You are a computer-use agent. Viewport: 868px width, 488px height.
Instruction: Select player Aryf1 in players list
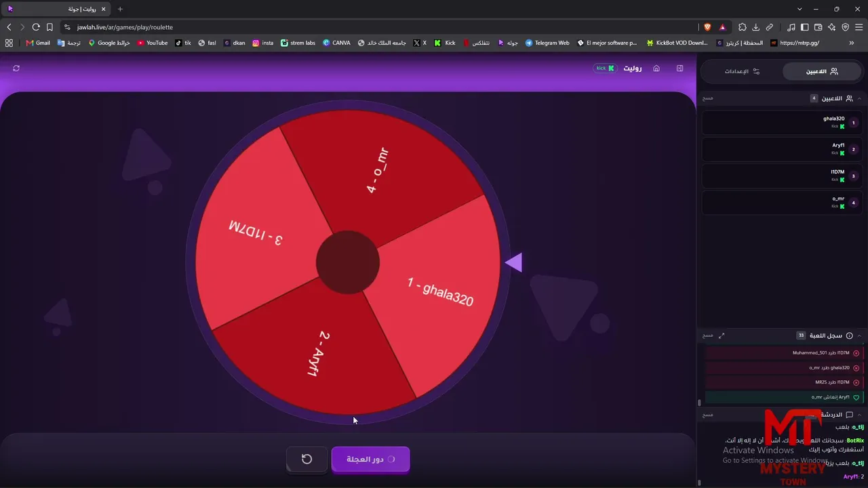click(782, 149)
